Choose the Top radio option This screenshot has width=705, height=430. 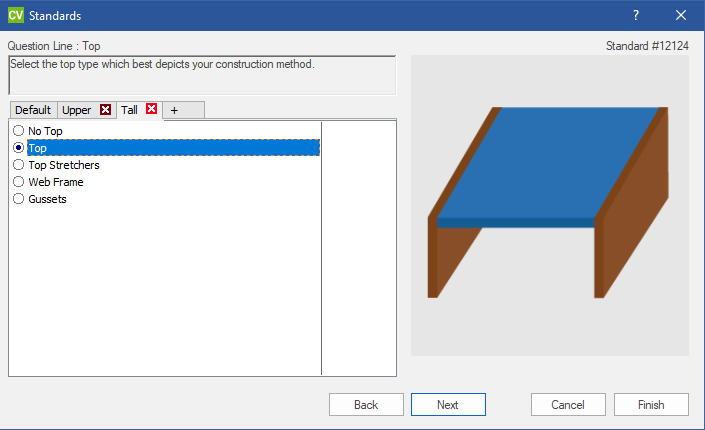19,148
